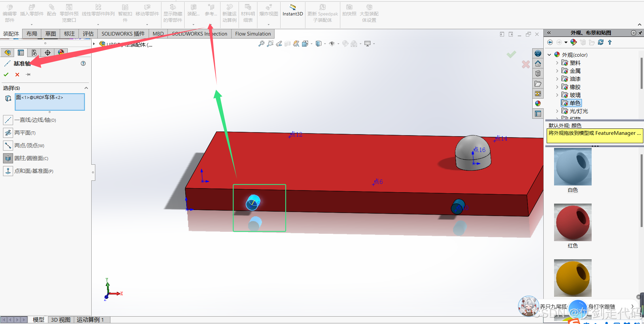Expand the 玻璃 folder

point(557,95)
